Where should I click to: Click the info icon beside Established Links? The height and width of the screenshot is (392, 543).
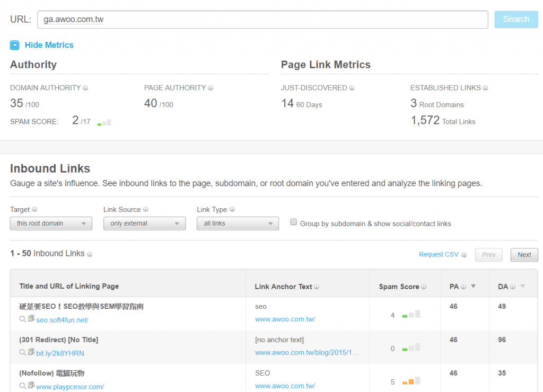(485, 88)
